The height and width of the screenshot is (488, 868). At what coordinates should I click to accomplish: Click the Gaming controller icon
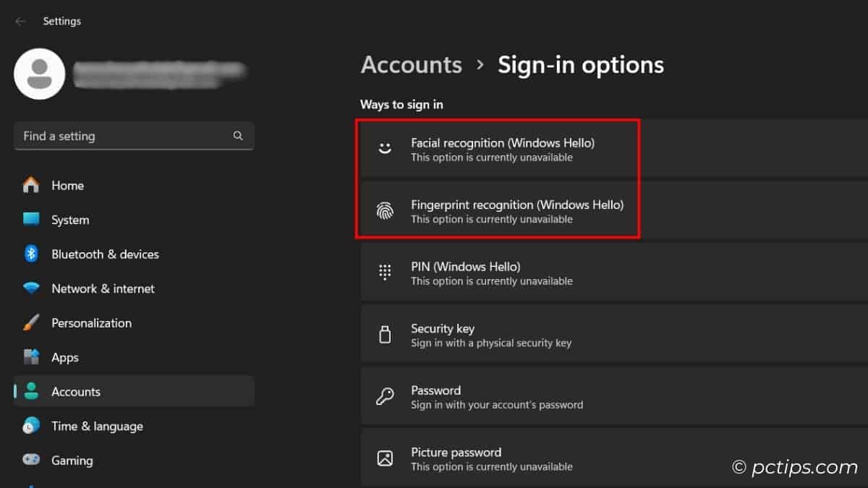coord(31,461)
